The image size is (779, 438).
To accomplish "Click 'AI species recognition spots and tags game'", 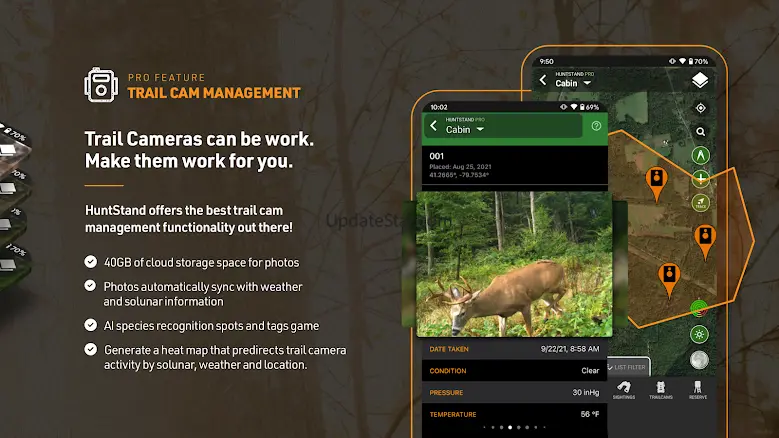I will [x=211, y=326].
